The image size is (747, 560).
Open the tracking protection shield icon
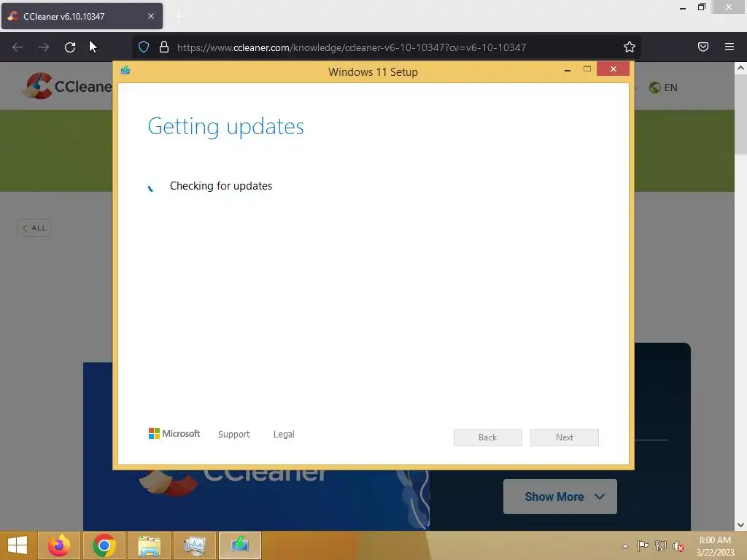click(144, 47)
